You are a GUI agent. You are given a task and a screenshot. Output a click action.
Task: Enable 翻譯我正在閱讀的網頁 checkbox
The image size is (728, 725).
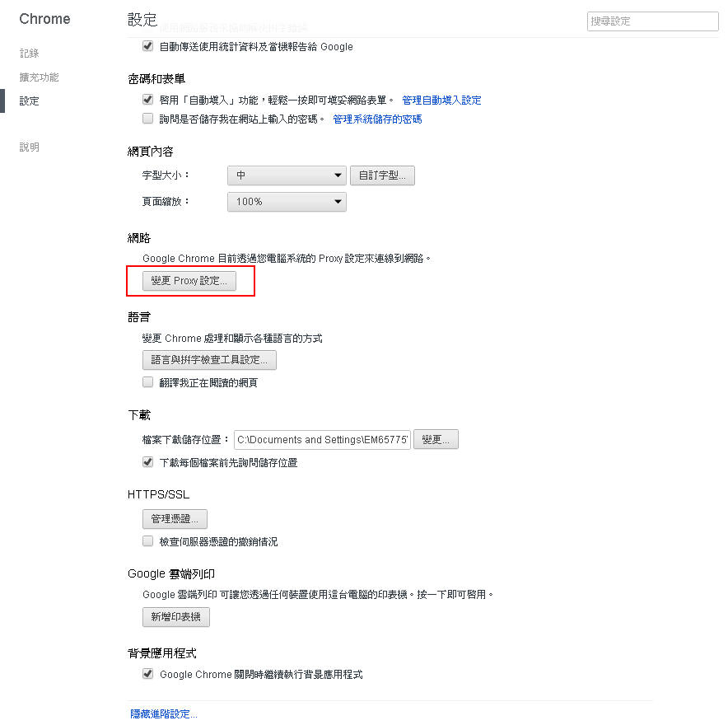tap(147, 381)
